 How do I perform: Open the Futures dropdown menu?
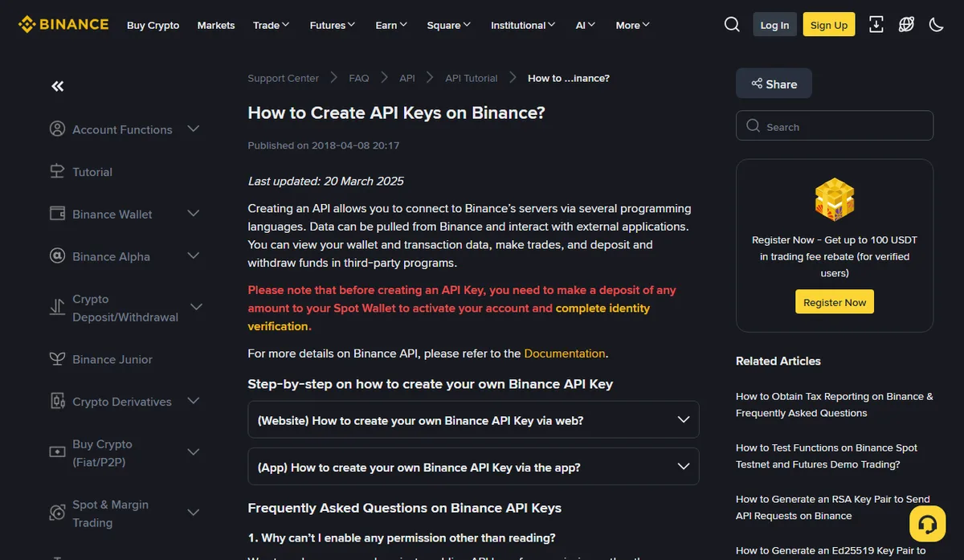[333, 25]
